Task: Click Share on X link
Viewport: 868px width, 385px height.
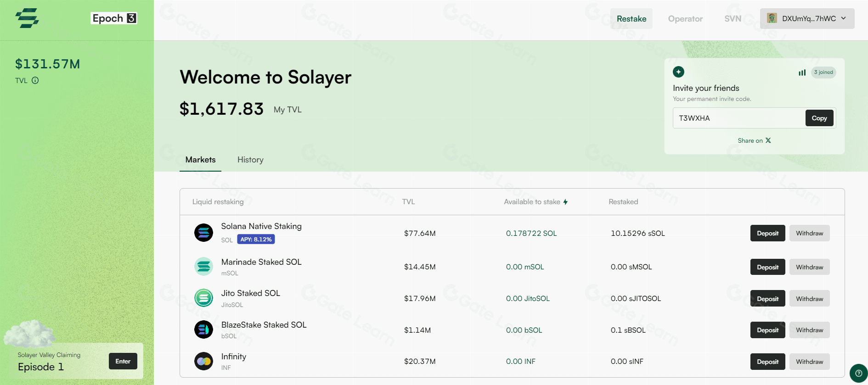Action: [754, 140]
